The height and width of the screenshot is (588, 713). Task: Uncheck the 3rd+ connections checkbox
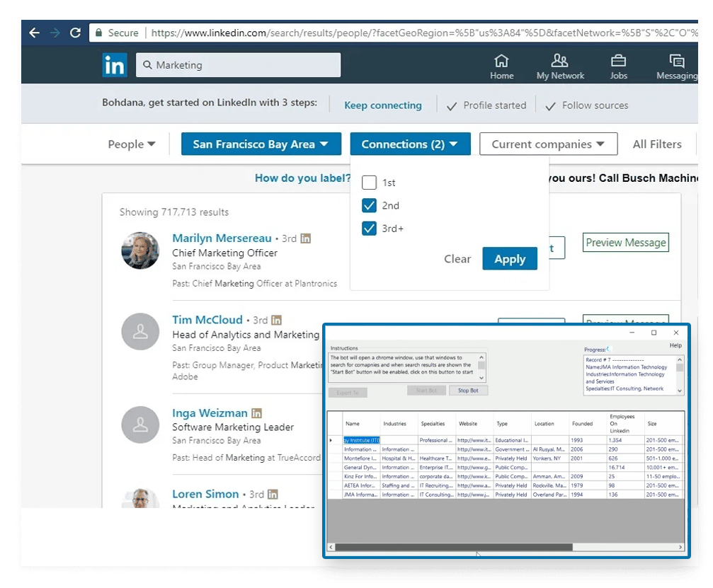click(369, 228)
